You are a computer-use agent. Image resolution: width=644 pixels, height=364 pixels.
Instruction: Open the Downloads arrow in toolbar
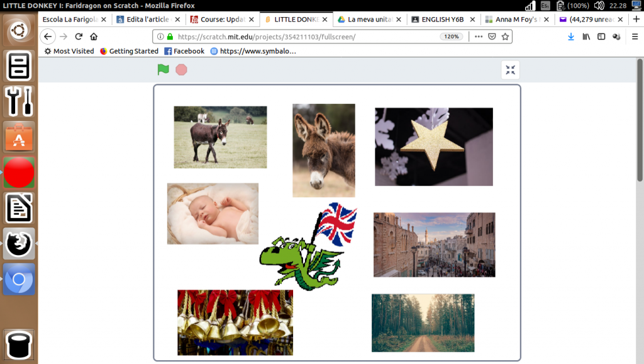pyautogui.click(x=571, y=37)
